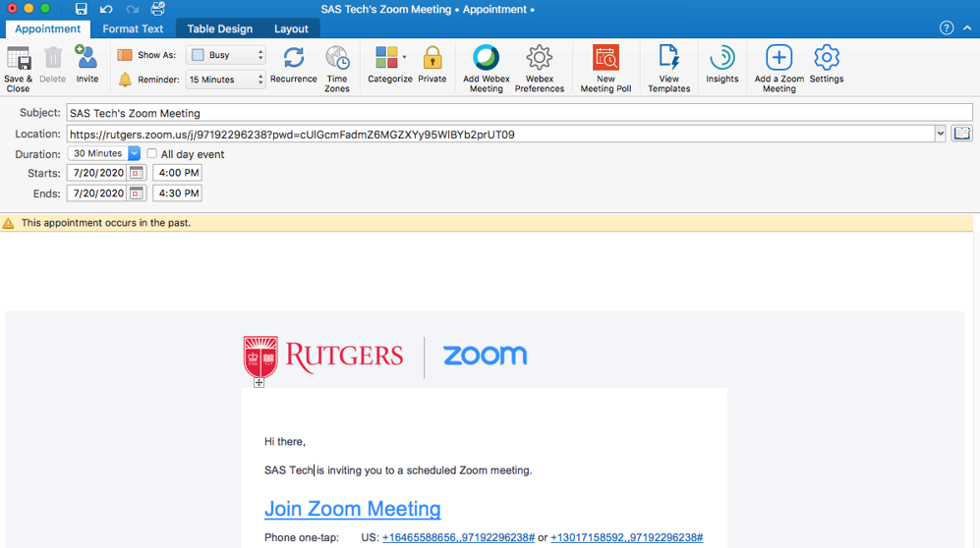Click 'SAS Tech is inviting you' sentence
The width and height of the screenshot is (980, 548).
pos(398,470)
